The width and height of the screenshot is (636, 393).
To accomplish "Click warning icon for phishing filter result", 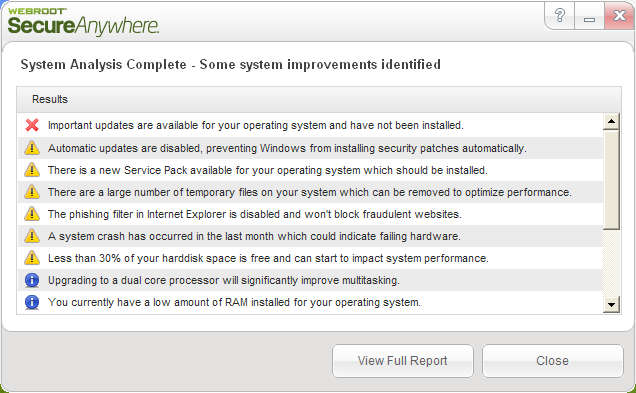I will pyautogui.click(x=32, y=214).
